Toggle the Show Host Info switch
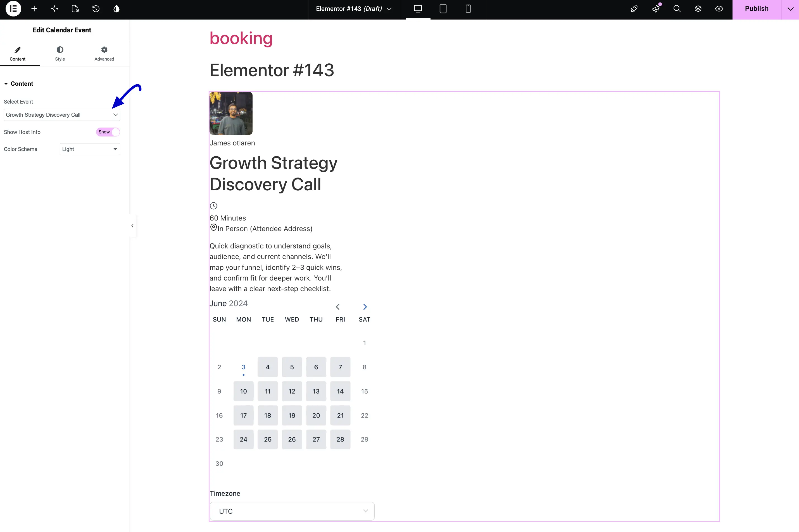The image size is (799, 532). [108, 132]
